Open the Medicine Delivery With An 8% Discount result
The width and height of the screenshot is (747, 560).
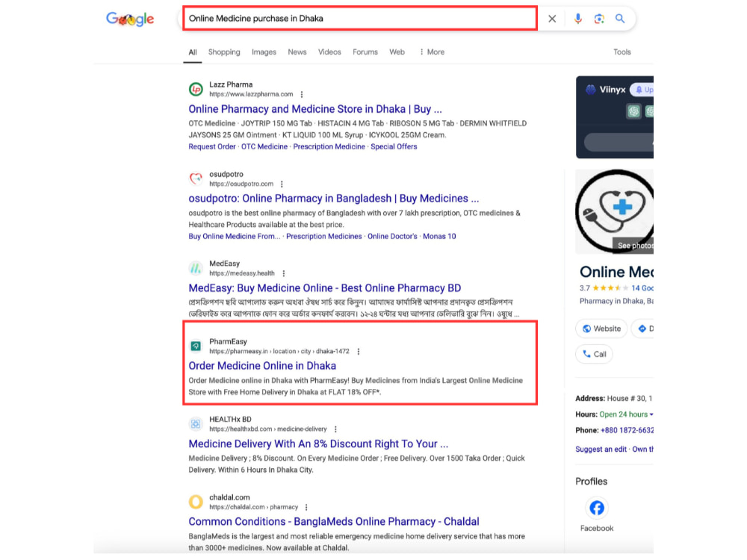[x=318, y=444]
